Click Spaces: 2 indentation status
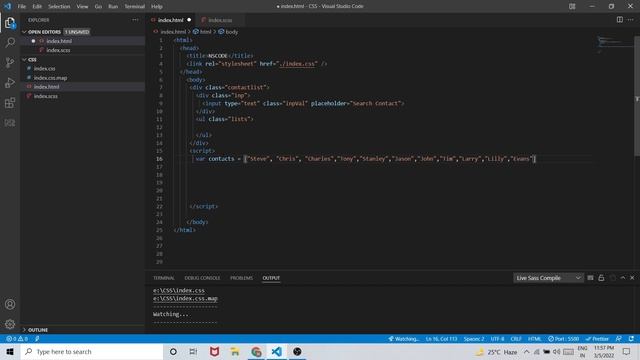 coord(474,339)
